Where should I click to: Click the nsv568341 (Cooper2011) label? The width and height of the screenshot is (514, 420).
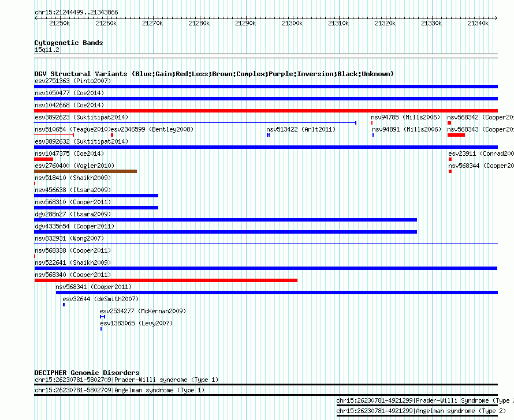[x=94, y=287]
